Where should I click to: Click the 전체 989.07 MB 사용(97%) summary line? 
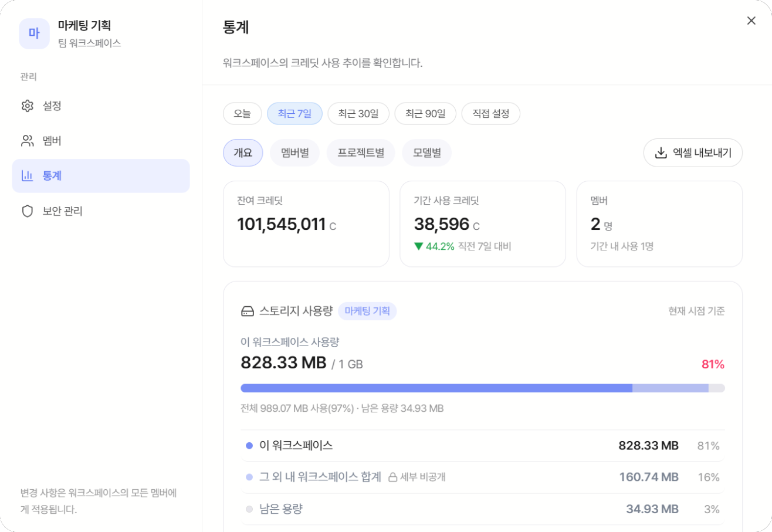342,408
